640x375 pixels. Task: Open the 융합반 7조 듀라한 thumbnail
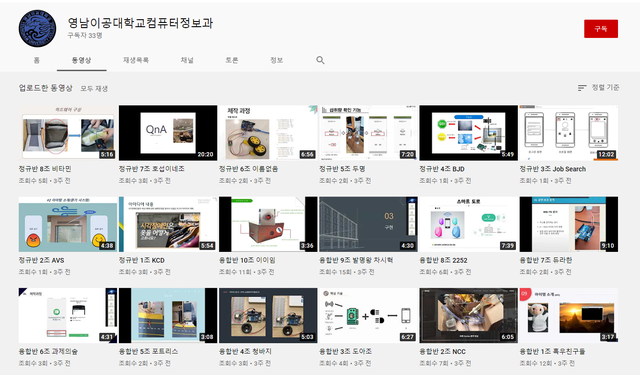569,224
